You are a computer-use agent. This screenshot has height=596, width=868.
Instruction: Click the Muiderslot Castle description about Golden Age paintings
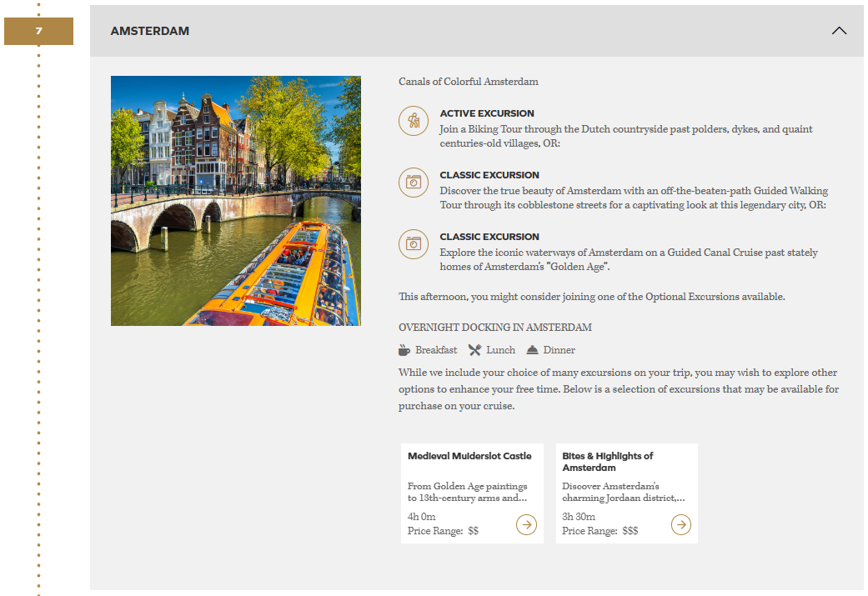point(467,492)
